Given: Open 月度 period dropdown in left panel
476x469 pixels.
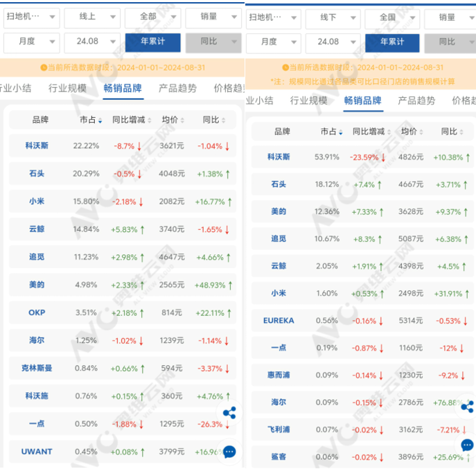Looking at the screenshot, I should pyautogui.click(x=32, y=42).
